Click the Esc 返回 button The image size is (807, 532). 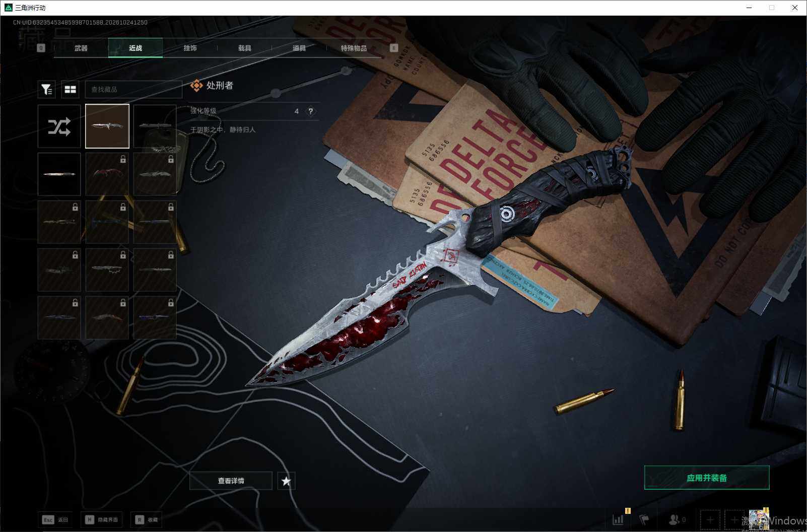click(x=55, y=519)
